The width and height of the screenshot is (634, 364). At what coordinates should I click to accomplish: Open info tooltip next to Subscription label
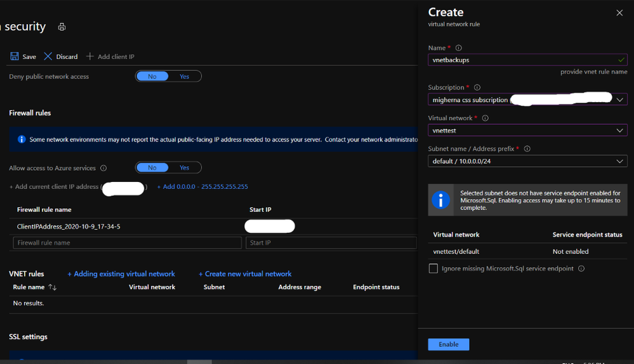477,88
